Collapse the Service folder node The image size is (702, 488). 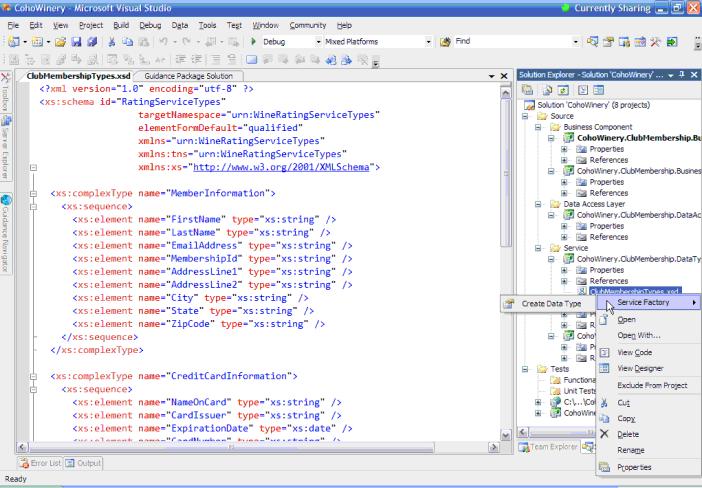click(x=538, y=248)
